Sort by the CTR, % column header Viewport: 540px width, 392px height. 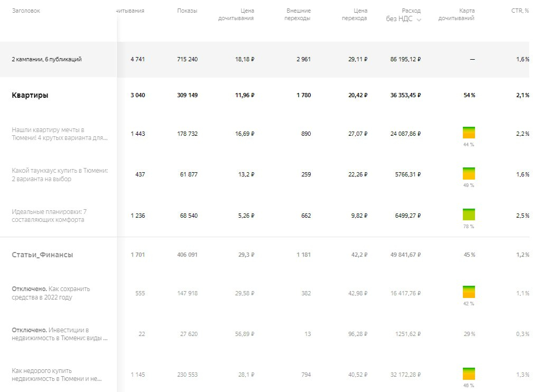pyautogui.click(x=519, y=11)
